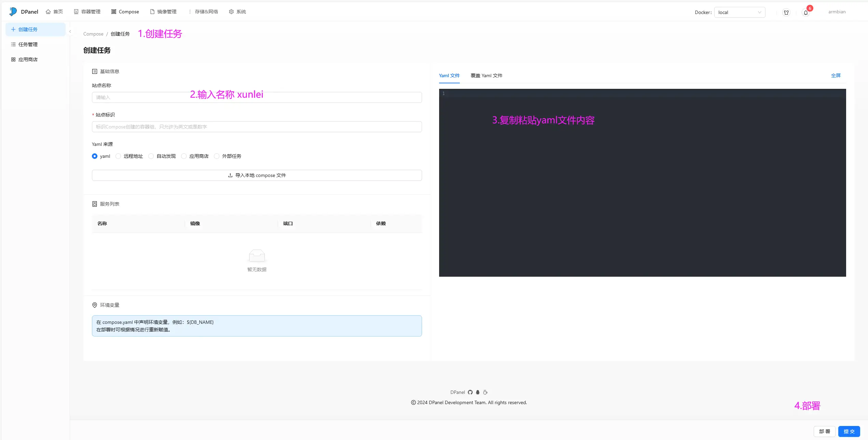
Task: Open 系统 via the gear icon
Action: (231, 11)
